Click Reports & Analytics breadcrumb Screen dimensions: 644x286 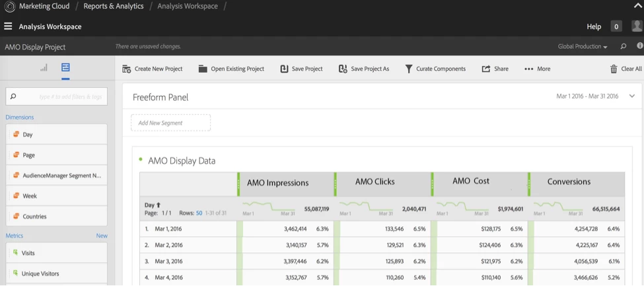(x=114, y=6)
